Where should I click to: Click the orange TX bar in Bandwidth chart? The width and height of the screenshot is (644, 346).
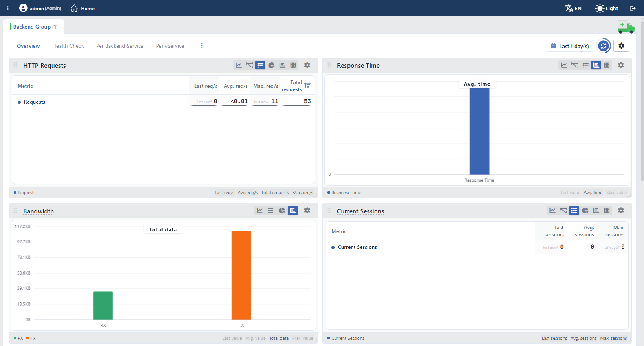(241, 275)
